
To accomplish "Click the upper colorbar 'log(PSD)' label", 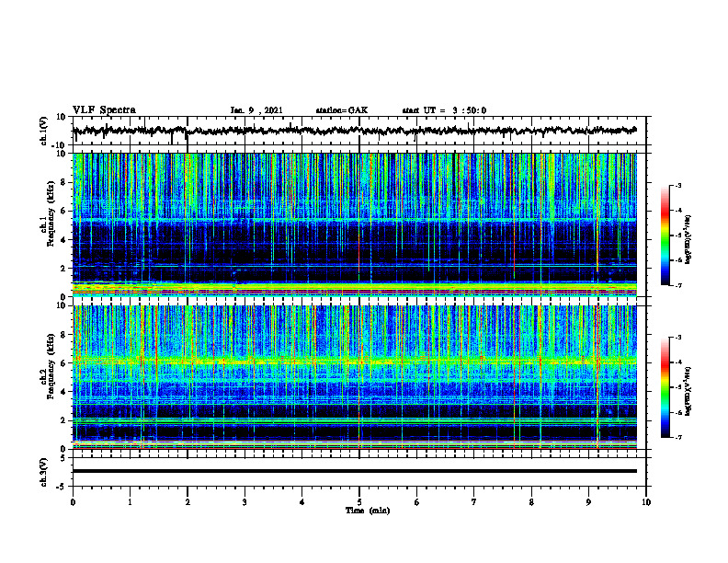I will click(x=688, y=240).
